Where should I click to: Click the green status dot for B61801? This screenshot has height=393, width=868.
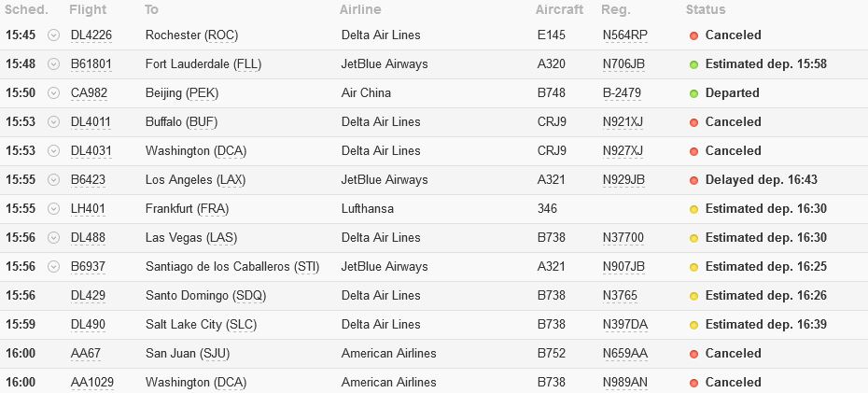693,64
